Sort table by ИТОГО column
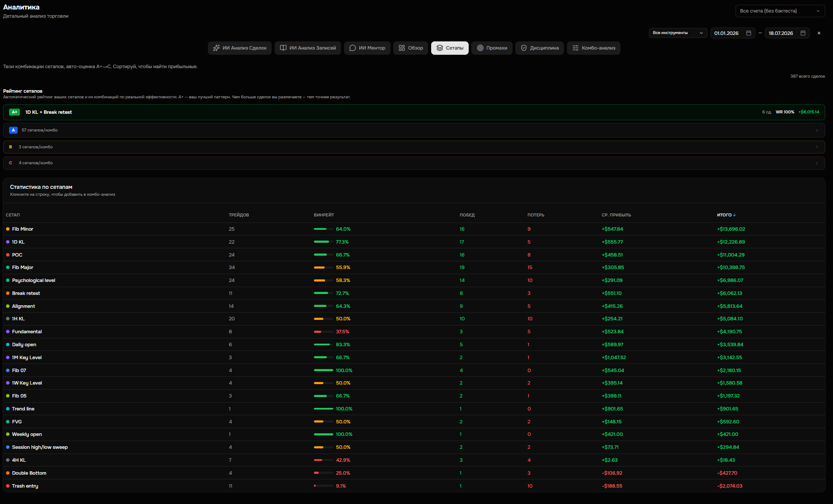The height and width of the screenshot is (504, 833). [x=726, y=215]
